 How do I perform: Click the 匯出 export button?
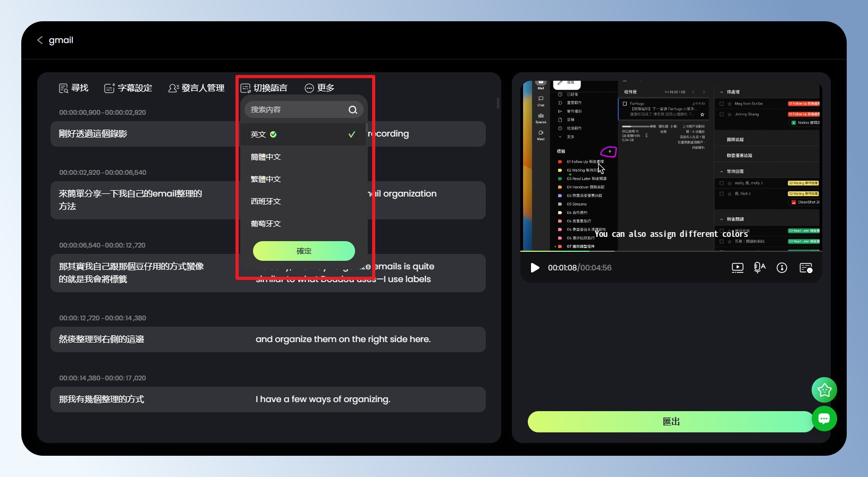(x=670, y=422)
